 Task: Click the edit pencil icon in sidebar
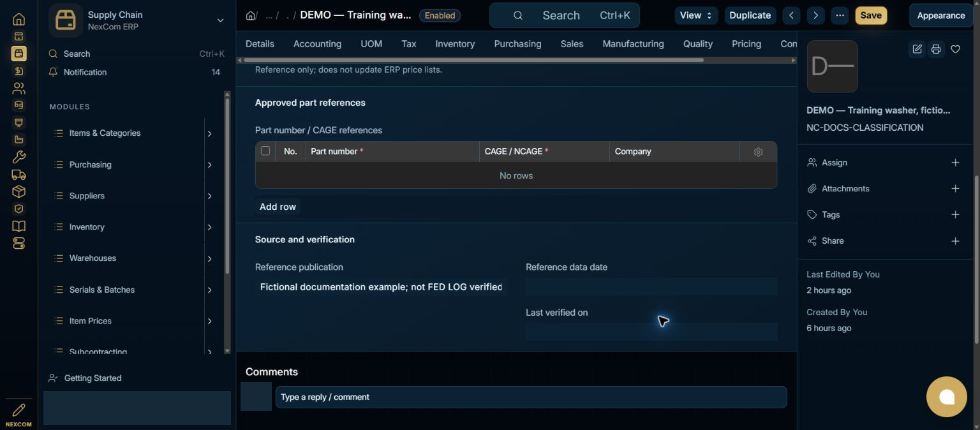pyautogui.click(x=917, y=49)
